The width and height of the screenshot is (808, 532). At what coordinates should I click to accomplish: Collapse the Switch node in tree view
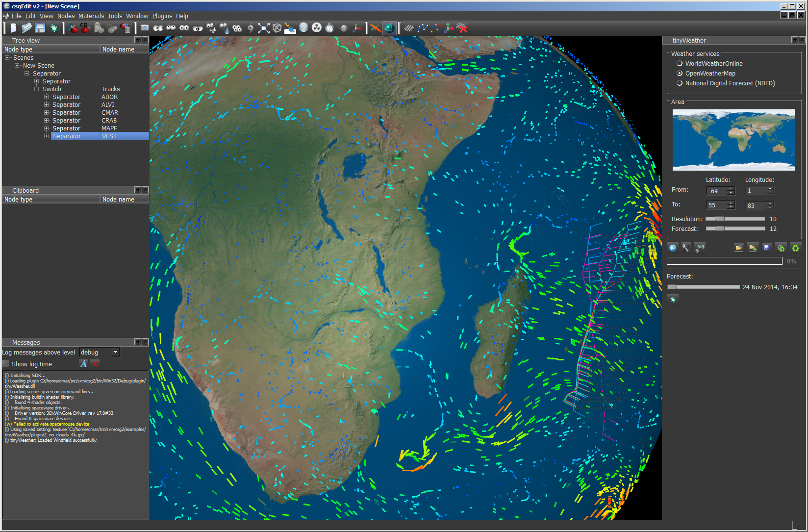(x=37, y=89)
